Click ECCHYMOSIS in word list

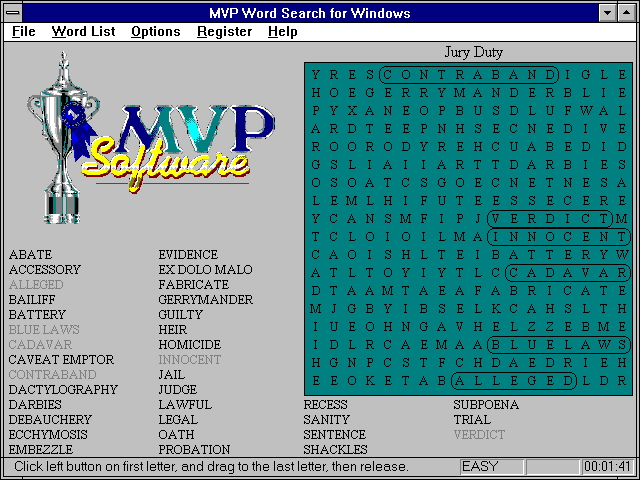[x=48, y=435]
